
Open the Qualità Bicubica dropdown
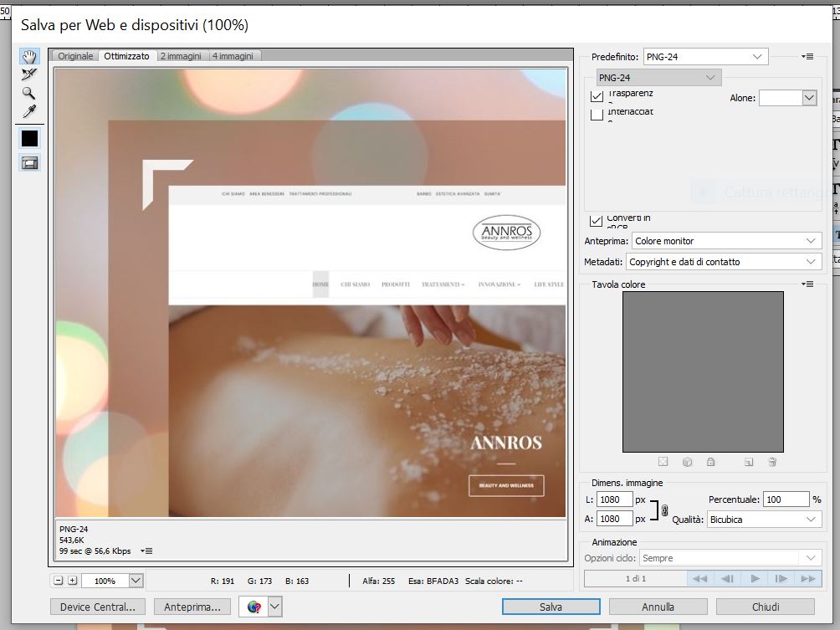pyautogui.click(x=765, y=520)
